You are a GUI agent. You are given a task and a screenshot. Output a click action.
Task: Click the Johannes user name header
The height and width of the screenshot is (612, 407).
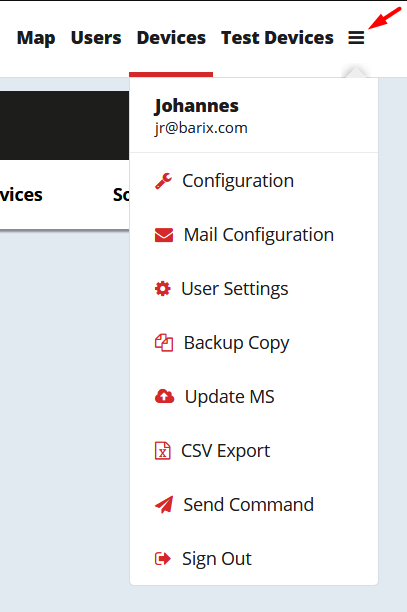[196, 106]
